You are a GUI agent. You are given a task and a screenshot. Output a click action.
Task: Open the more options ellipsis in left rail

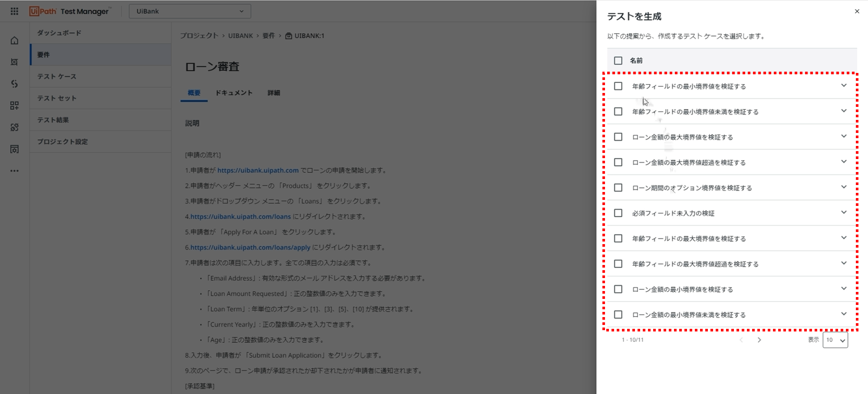point(14,171)
